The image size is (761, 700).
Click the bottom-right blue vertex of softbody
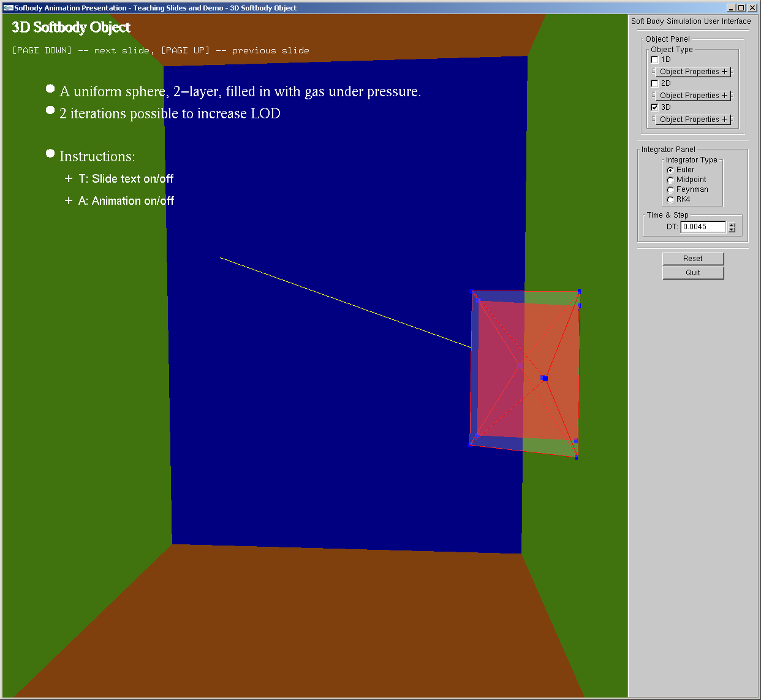coord(577,457)
